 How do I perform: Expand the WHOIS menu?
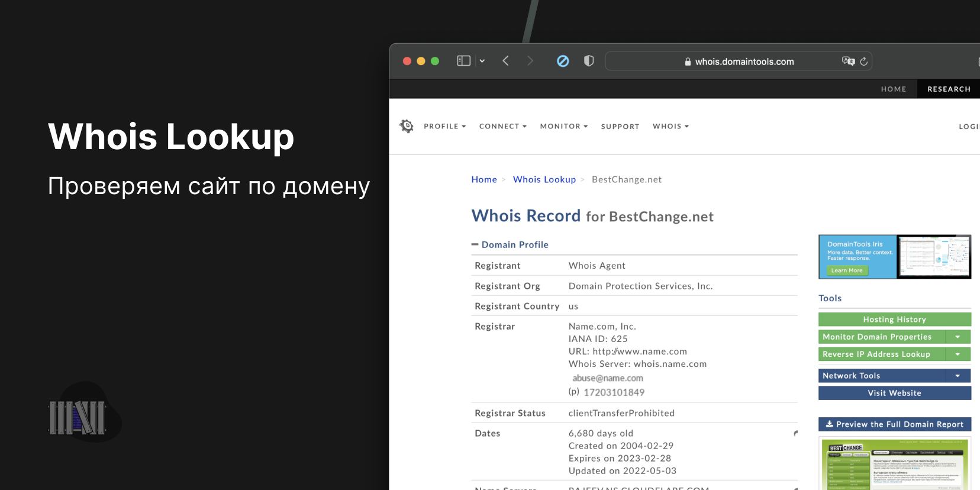[671, 127]
